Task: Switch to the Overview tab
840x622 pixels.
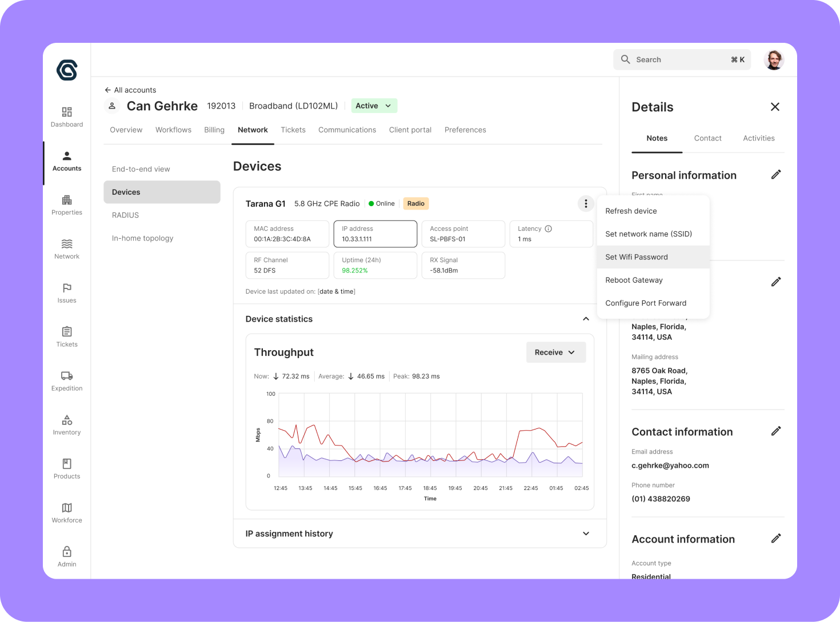Action: coord(126,130)
